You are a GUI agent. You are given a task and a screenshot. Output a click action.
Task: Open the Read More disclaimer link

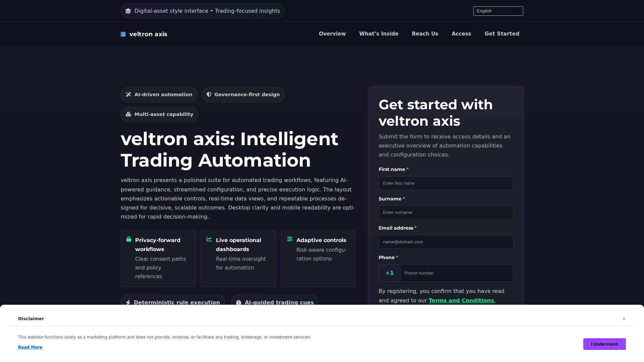coord(30,347)
